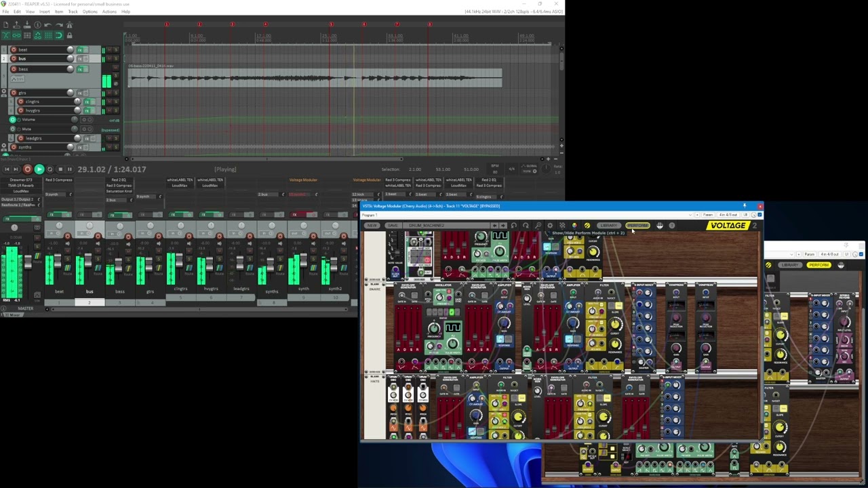868x488 pixels.
Task: Click the Undo arrow in REAPER toolbar
Action: (x=47, y=25)
